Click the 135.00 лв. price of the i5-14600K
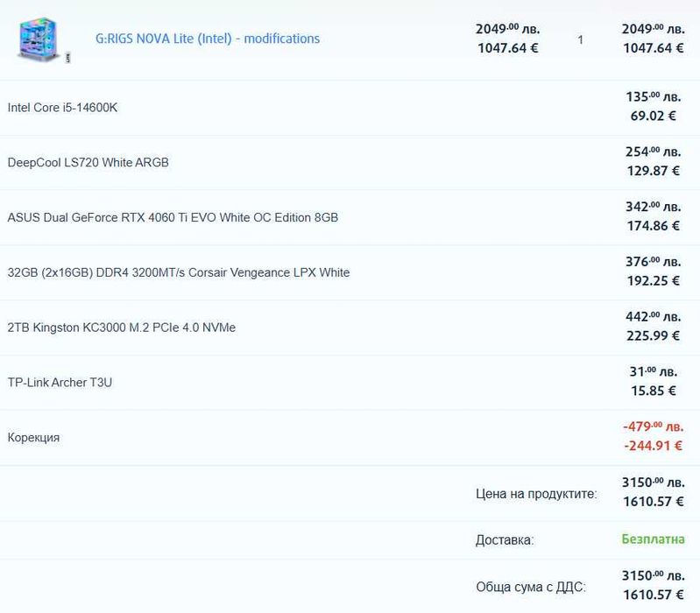The image size is (700, 613). click(x=653, y=97)
